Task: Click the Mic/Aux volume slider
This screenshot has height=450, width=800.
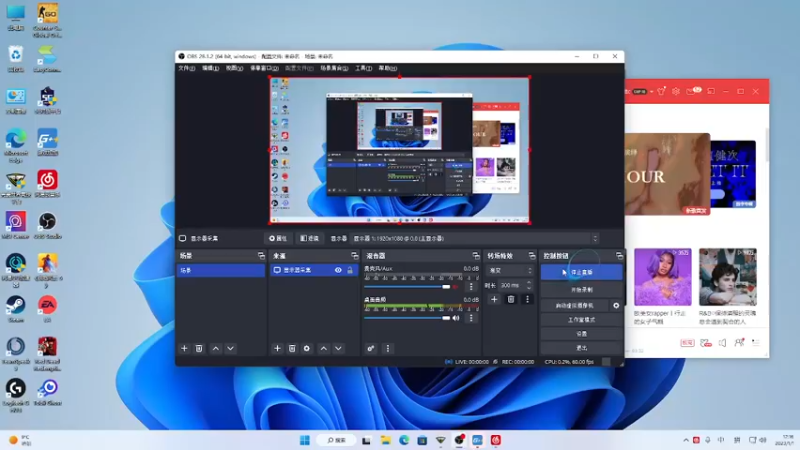Action: pyautogui.click(x=407, y=287)
